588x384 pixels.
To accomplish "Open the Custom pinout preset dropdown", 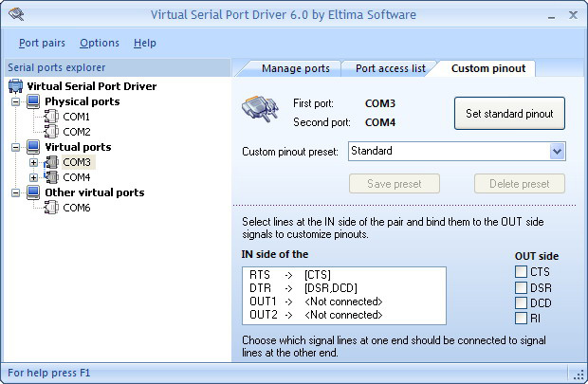I will [x=558, y=151].
